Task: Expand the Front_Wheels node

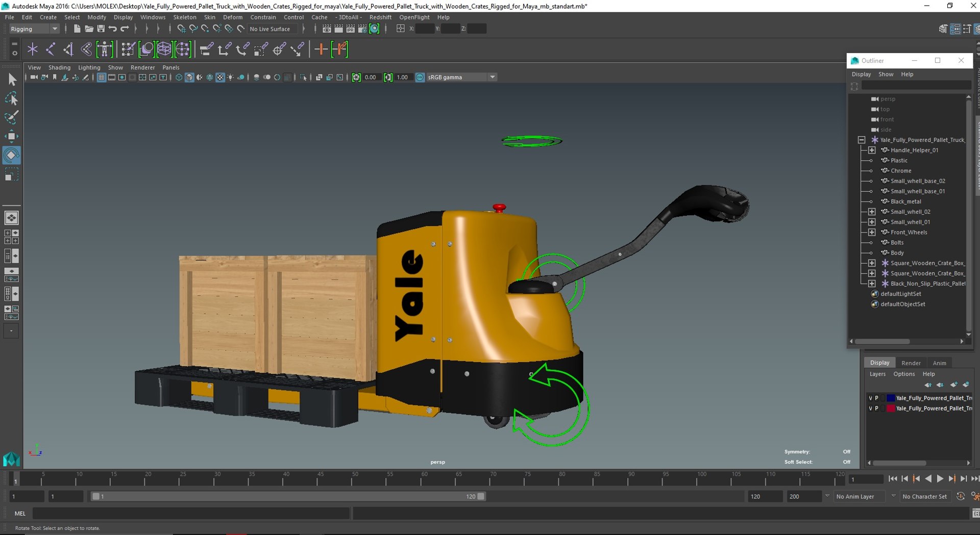Action: pyautogui.click(x=872, y=233)
